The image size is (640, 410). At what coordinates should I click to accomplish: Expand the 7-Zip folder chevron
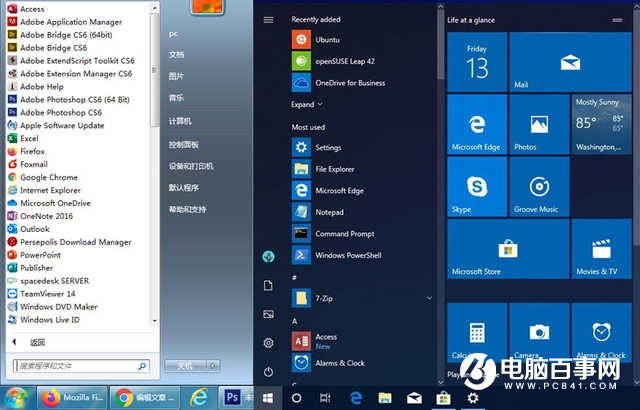pos(429,298)
